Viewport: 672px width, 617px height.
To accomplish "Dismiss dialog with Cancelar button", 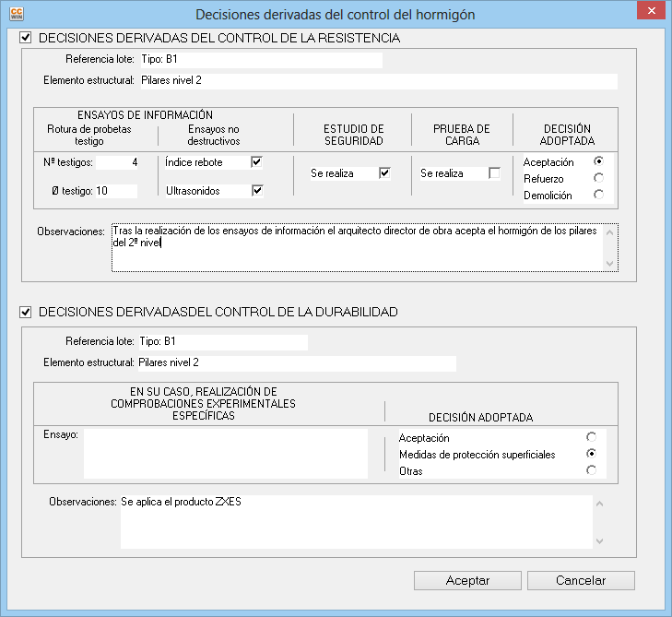I will 581,580.
